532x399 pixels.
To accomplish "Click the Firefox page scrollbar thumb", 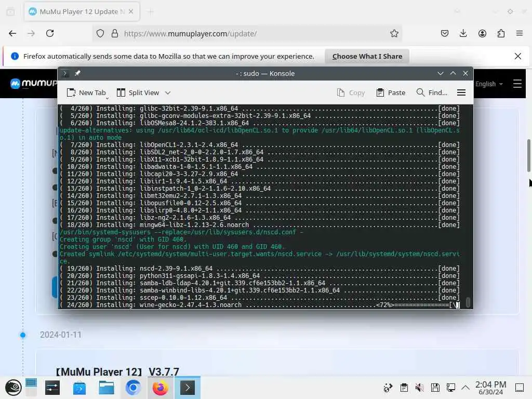I will pos(528,155).
